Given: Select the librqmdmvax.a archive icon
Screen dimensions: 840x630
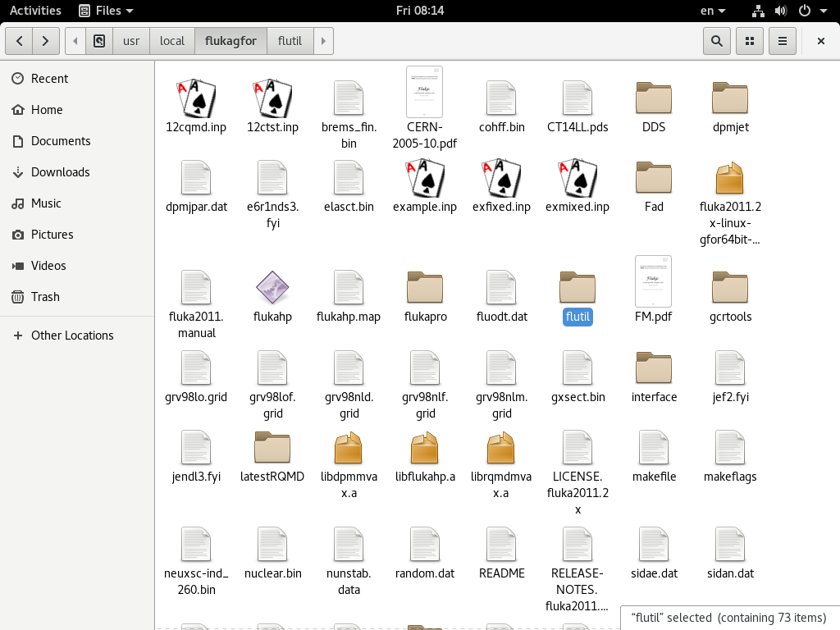Looking at the screenshot, I should [501, 448].
